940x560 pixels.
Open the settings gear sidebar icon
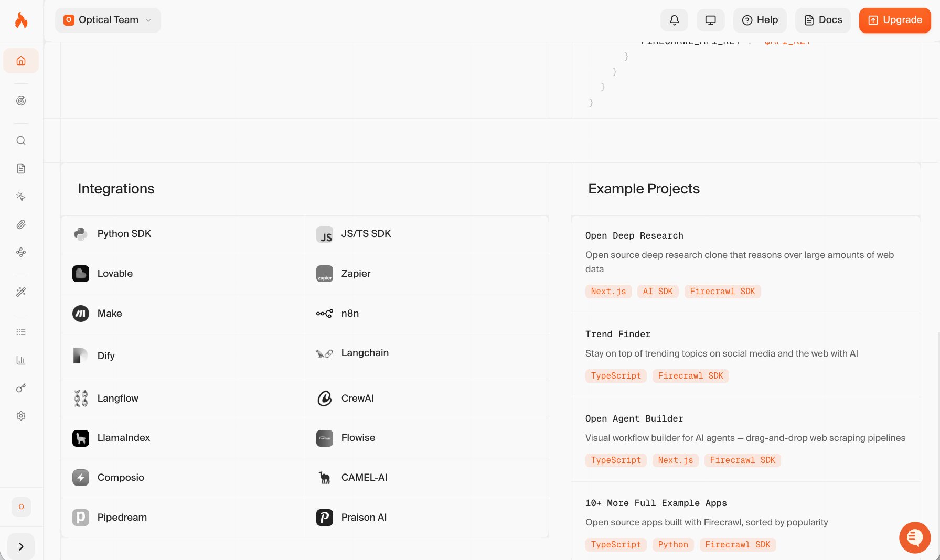[x=21, y=416]
